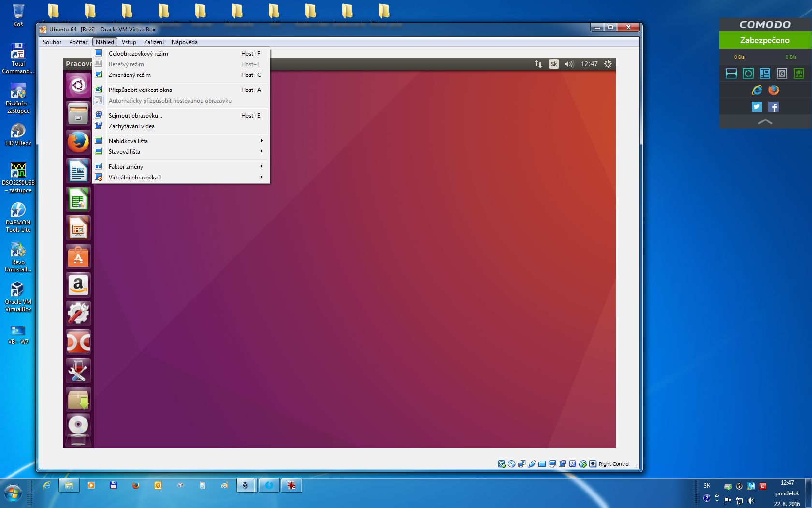Click the display indicator in VirtualBox status bar

click(552, 464)
